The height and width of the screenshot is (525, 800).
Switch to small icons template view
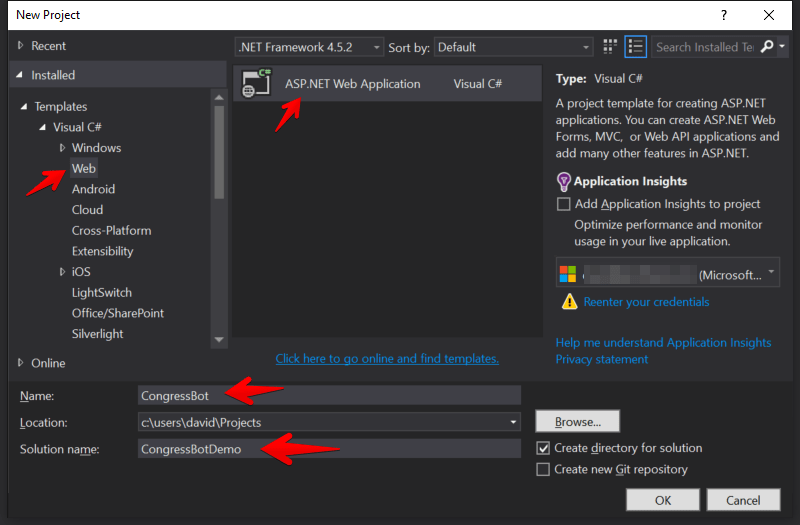point(610,47)
